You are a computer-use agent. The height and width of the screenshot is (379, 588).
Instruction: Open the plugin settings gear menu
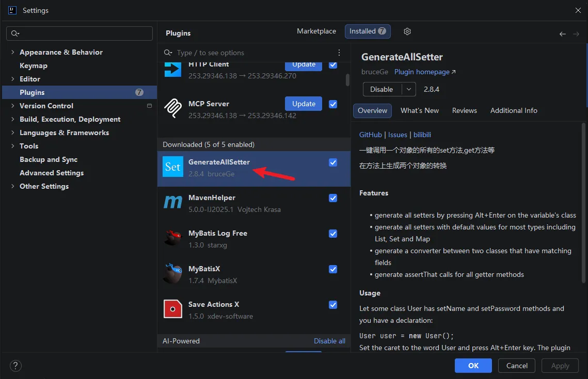point(407,31)
